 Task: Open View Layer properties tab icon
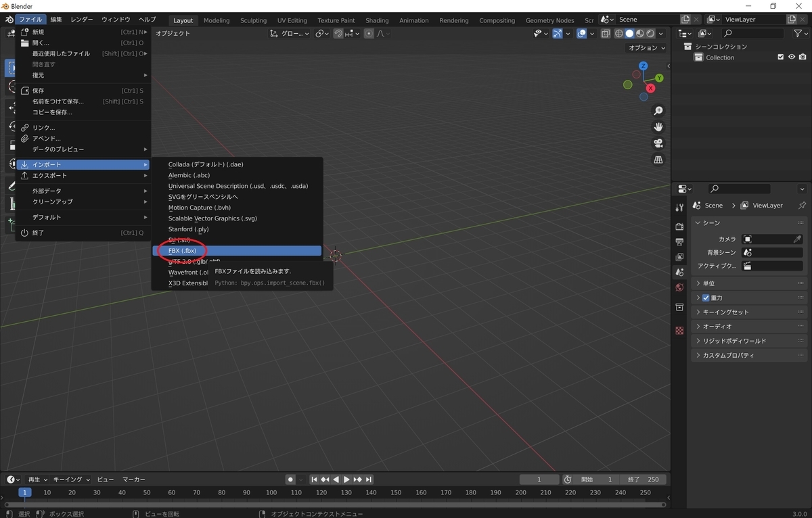tap(679, 257)
